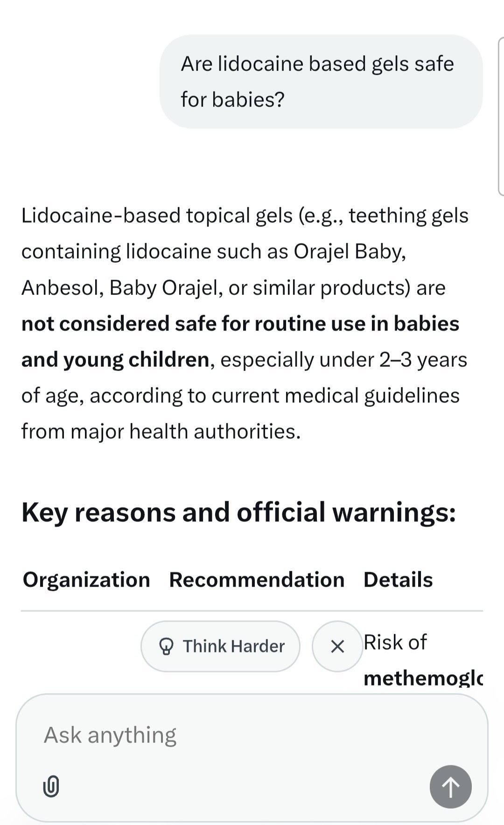
Task: Click the Recommendation column header
Action: pos(257,580)
